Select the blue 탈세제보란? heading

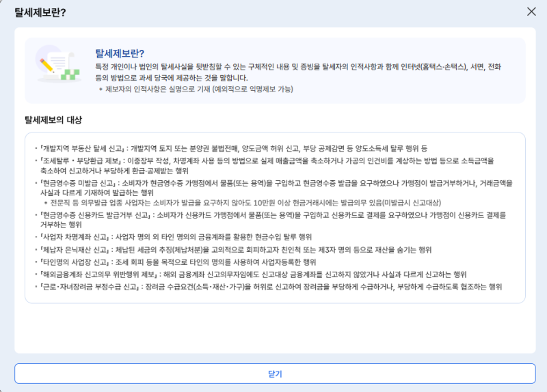click(120, 53)
